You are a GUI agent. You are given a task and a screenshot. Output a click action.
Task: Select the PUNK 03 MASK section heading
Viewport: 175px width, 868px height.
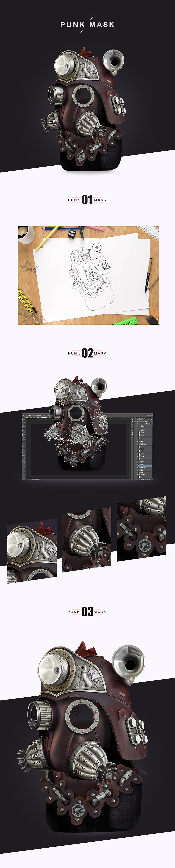[x=87, y=612]
